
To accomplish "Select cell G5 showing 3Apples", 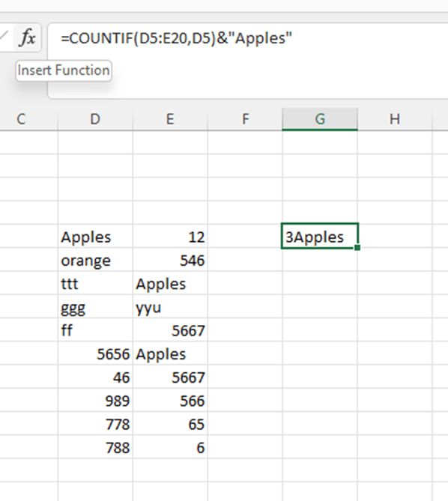I will click(320, 236).
